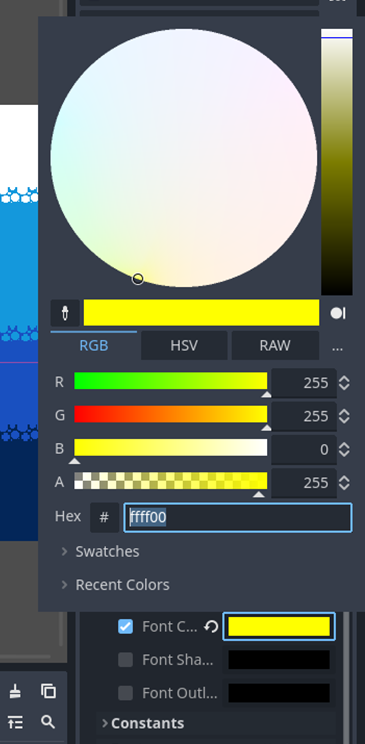365x744 pixels.
Task: Click the B value field showing 0
Action: tap(304, 449)
